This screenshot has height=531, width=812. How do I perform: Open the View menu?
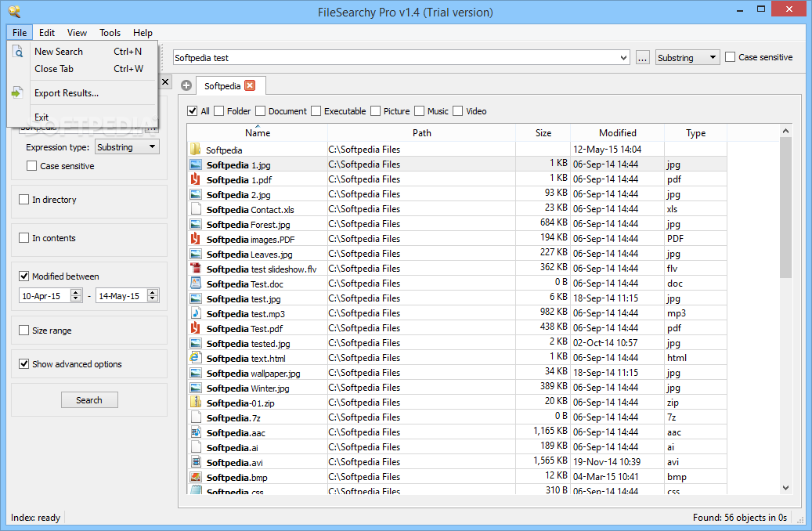78,33
